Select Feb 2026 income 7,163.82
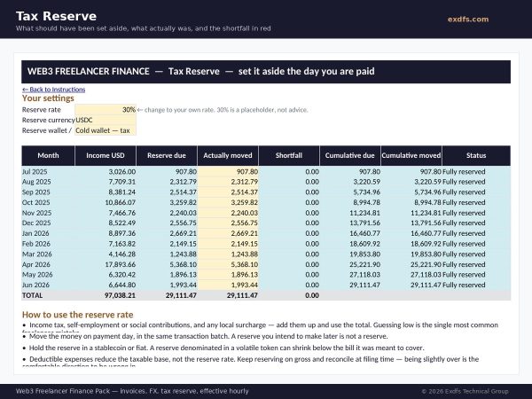This screenshot has height=399, width=532. [x=106, y=244]
